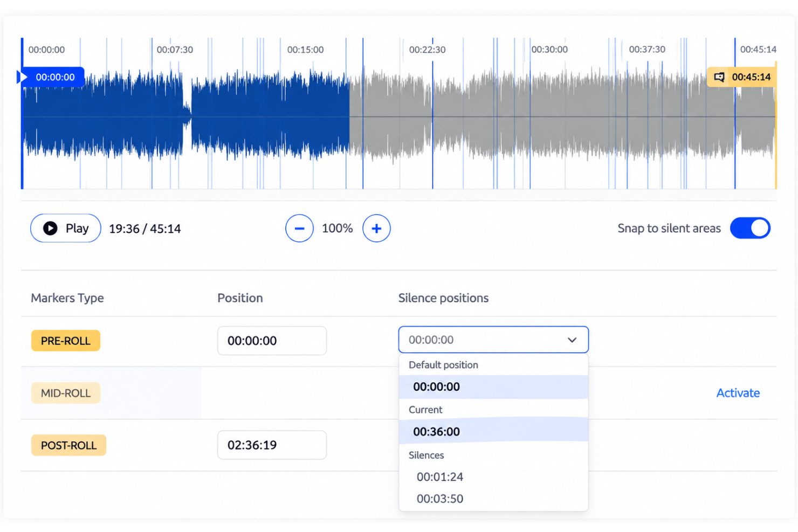Click the POST-ROLL position input 02:36:19
The image size is (798, 532).
pos(272,445)
